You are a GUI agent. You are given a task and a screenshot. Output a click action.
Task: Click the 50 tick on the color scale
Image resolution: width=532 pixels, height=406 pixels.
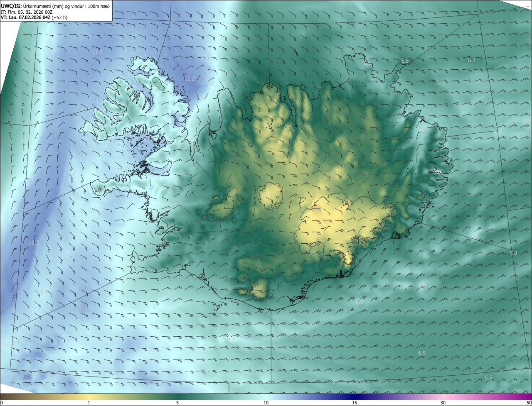[529, 403]
